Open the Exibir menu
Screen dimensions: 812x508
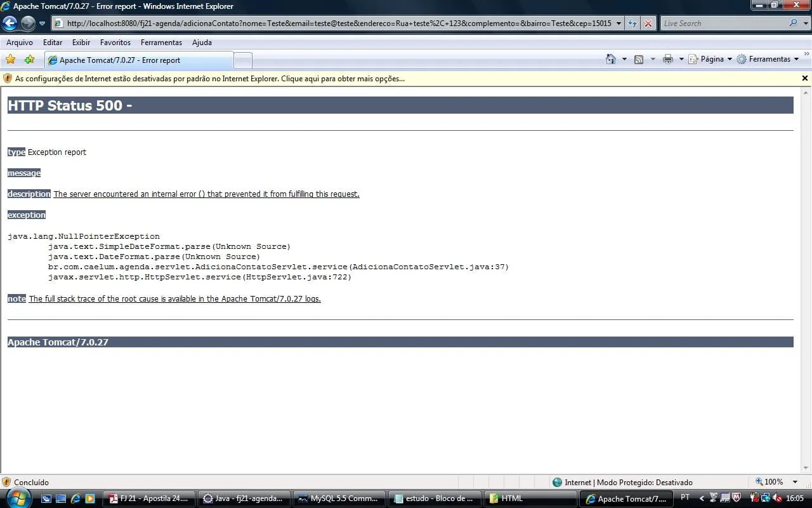pyautogui.click(x=81, y=43)
